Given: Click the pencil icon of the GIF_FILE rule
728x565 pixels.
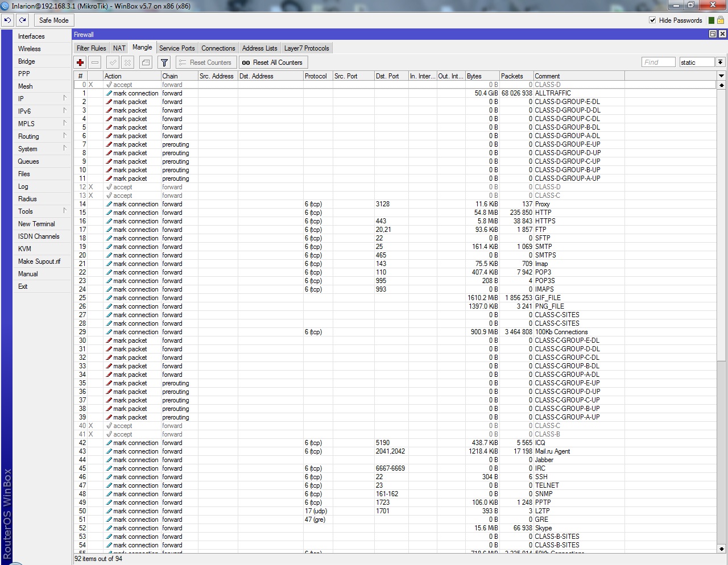Looking at the screenshot, I should click(109, 298).
